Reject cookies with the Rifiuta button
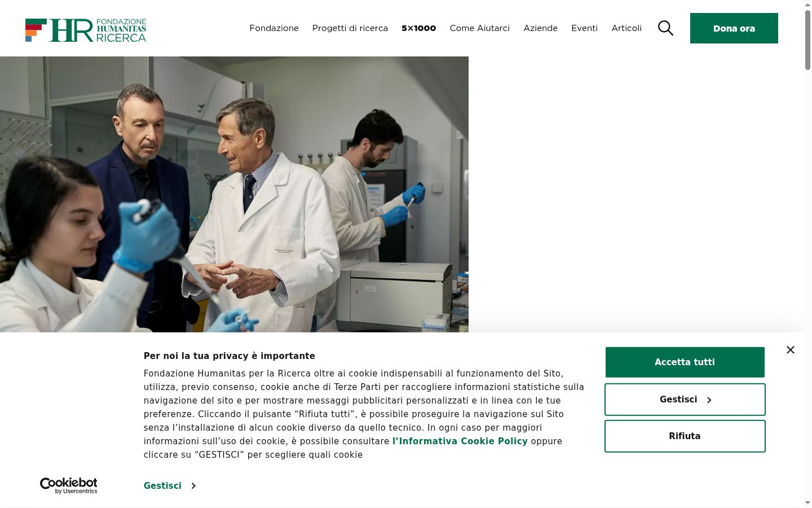The height and width of the screenshot is (508, 812). coord(685,436)
